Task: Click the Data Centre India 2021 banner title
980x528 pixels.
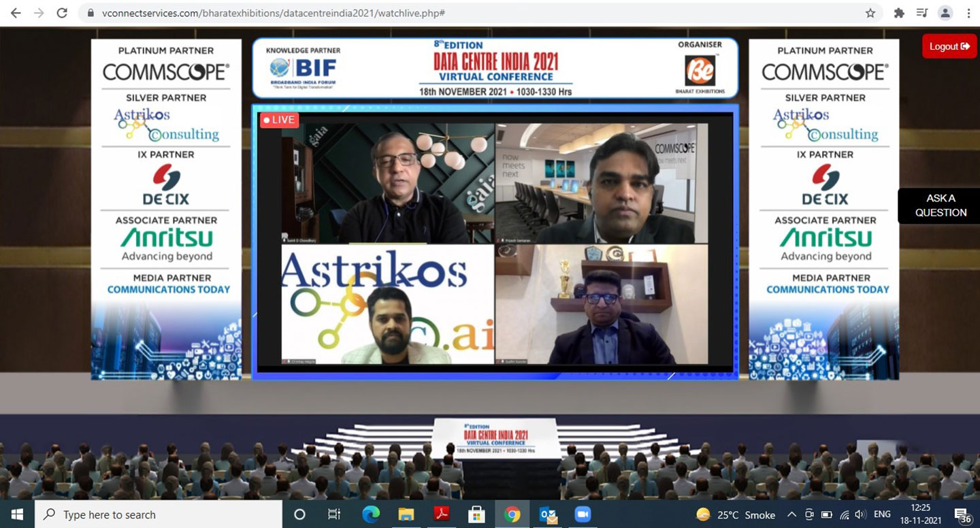Action: (x=496, y=62)
